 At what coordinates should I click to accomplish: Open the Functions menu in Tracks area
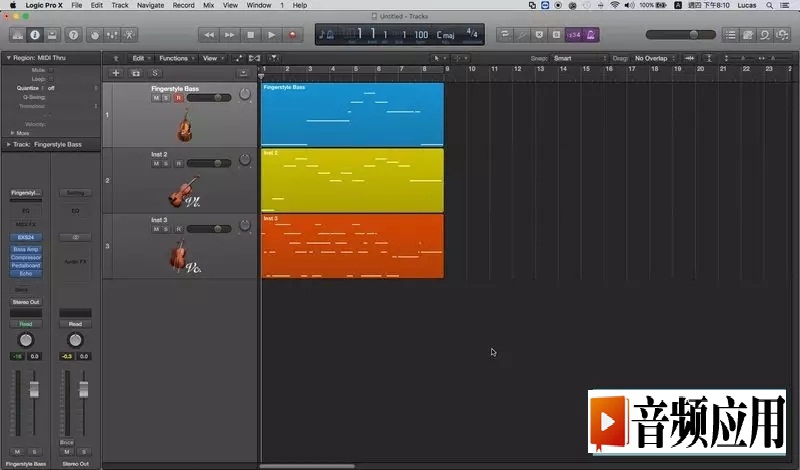(176, 58)
